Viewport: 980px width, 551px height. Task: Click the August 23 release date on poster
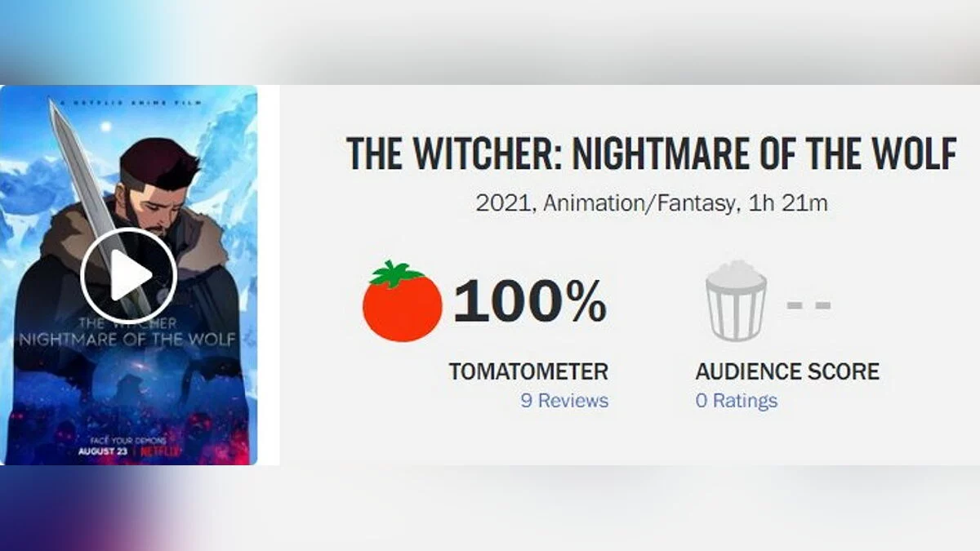[102, 451]
